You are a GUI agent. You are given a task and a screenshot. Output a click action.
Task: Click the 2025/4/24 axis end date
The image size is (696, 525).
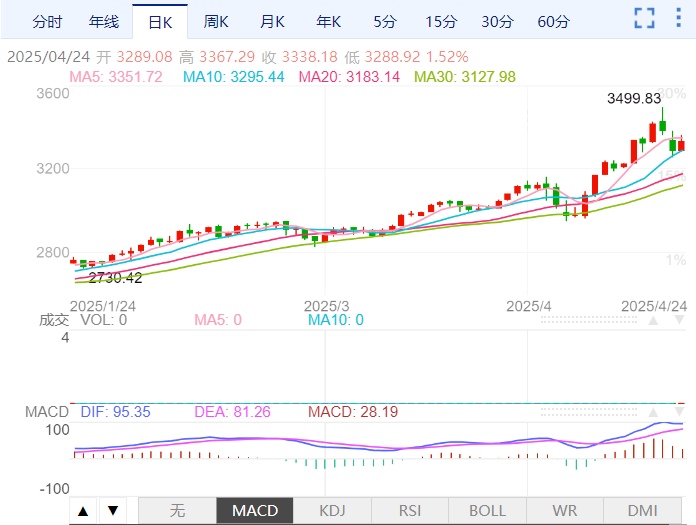click(x=654, y=306)
